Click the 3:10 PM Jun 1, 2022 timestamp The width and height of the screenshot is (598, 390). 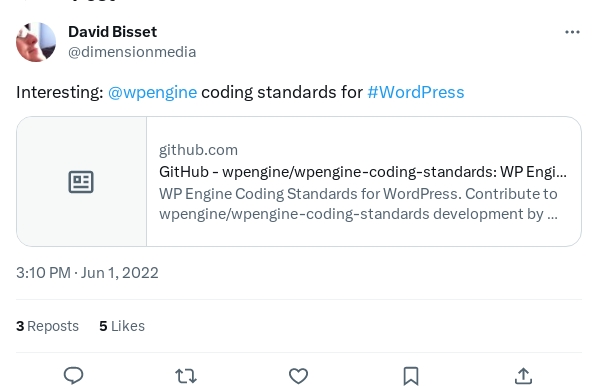87,273
